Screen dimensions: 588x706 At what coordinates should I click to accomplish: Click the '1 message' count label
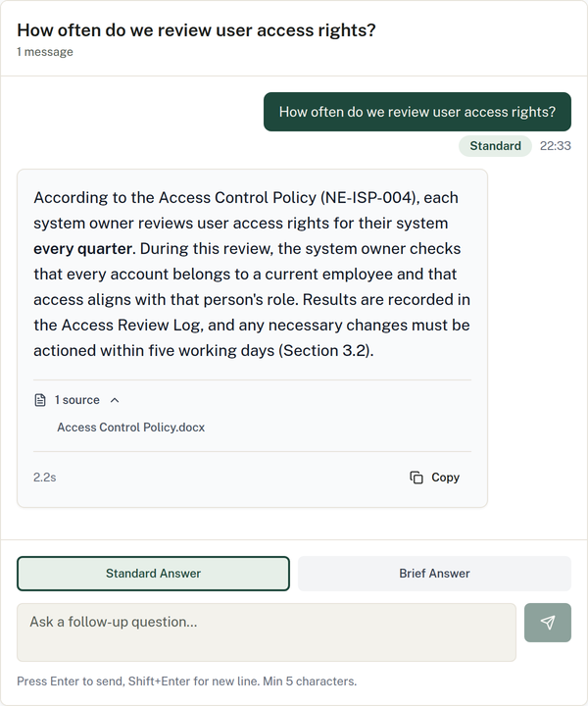[x=45, y=52]
